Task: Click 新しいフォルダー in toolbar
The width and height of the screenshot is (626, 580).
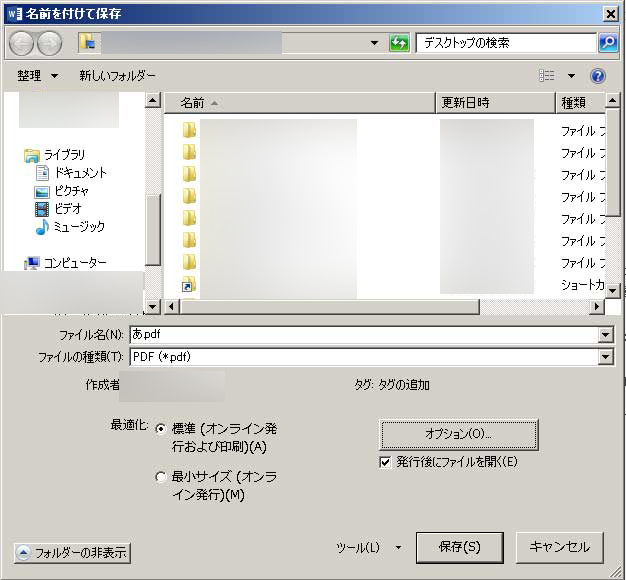Action: tap(117, 76)
